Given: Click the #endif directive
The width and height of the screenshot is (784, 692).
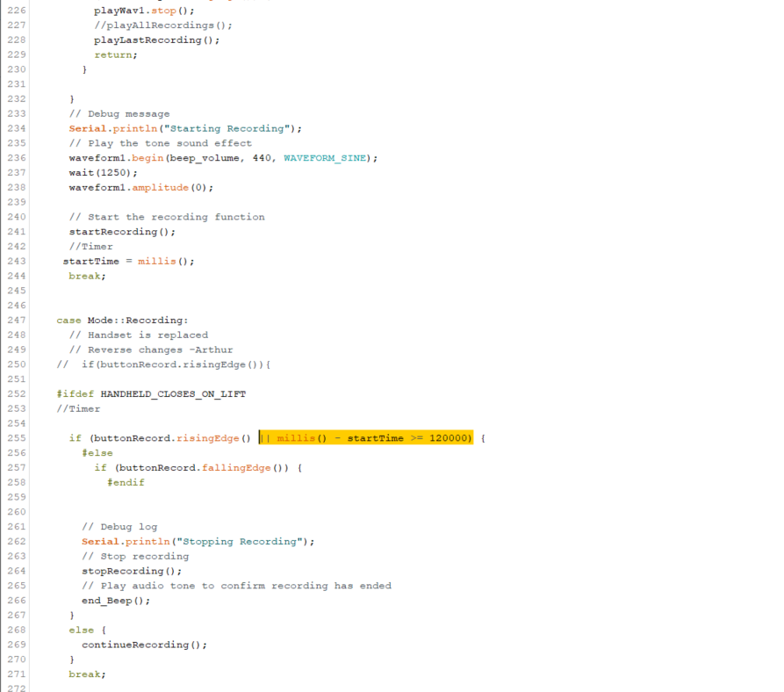Looking at the screenshot, I should click(x=126, y=482).
